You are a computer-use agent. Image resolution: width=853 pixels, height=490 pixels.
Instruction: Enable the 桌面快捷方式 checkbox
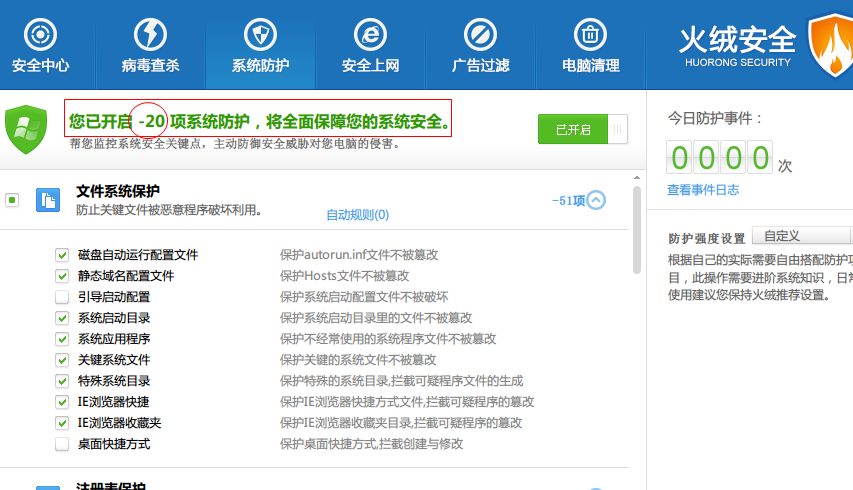coord(62,444)
